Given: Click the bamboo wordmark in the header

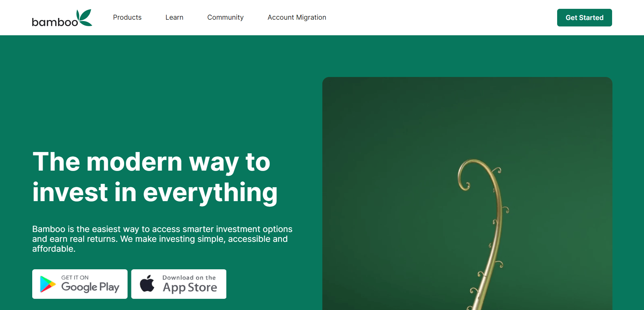Looking at the screenshot, I should pos(55,22).
